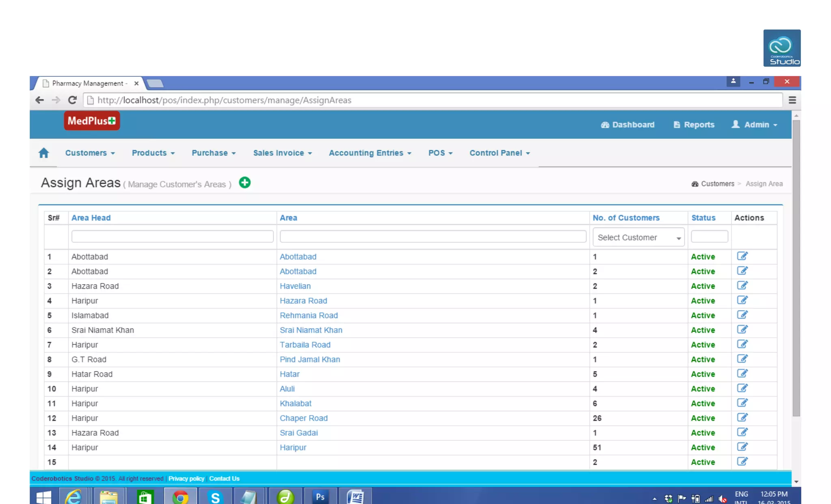
Task: Click the page vertical scrollbar
Action: 796,268
